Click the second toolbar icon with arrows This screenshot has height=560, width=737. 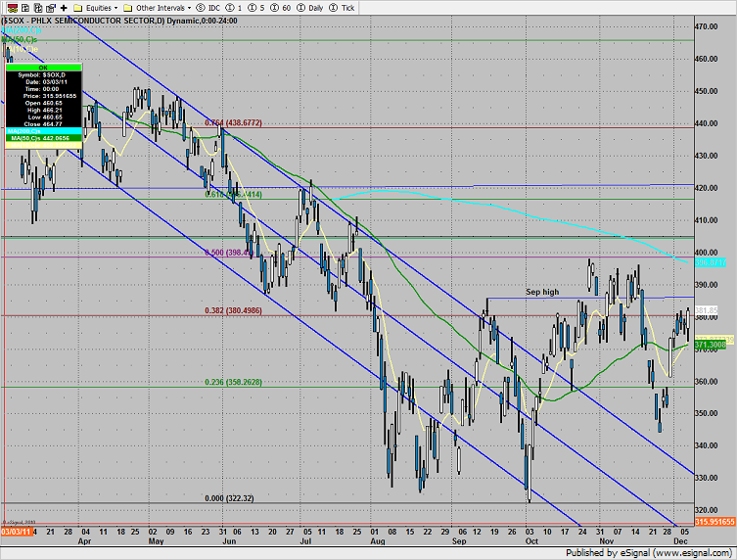(25, 8)
